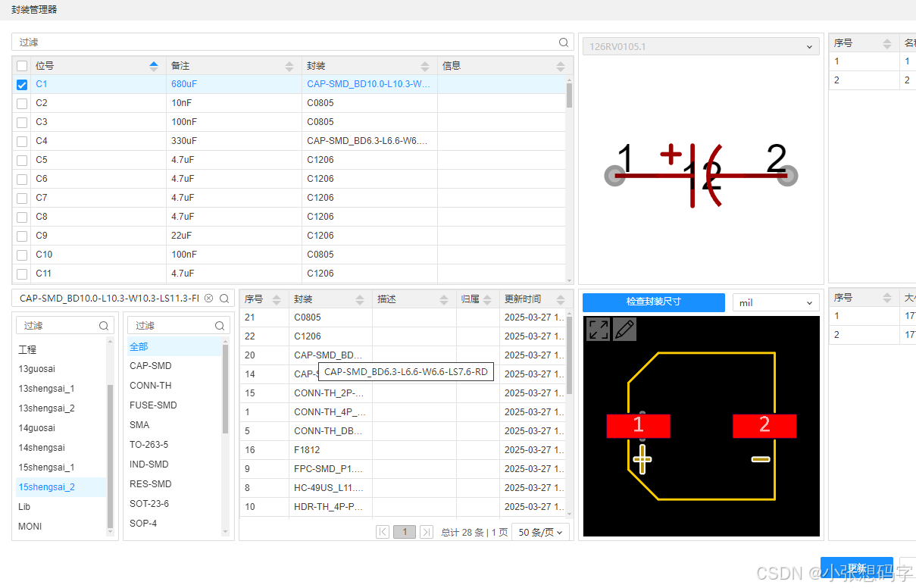This screenshot has width=916, height=588.
Task: Sort pin list 序号 column at top right
Action: pyautogui.click(x=887, y=43)
